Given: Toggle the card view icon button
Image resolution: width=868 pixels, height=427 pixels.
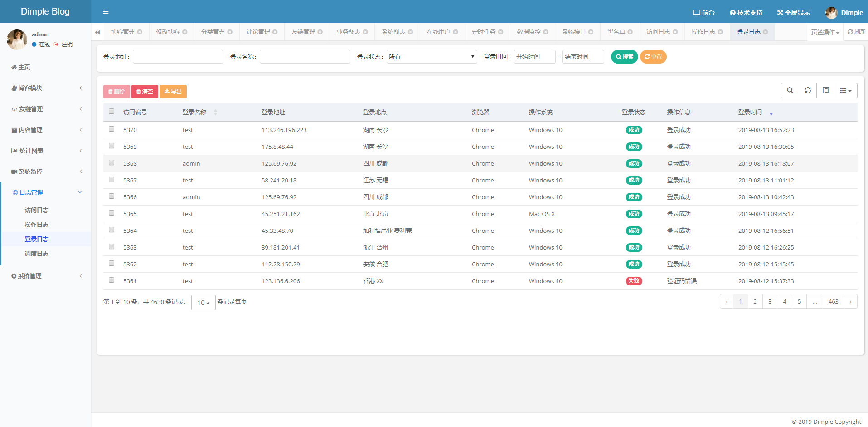Looking at the screenshot, I should point(826,91).
